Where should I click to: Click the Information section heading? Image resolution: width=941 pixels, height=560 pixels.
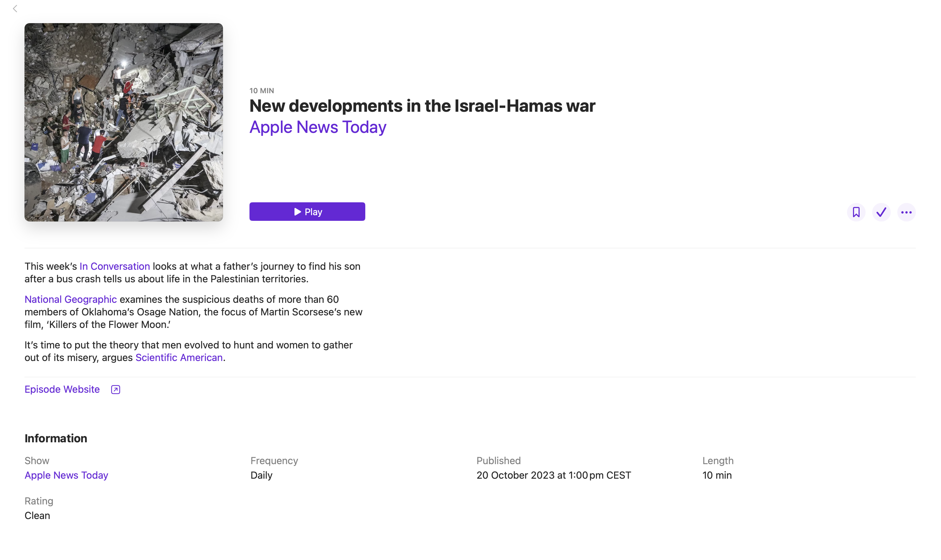pos(56,438)
